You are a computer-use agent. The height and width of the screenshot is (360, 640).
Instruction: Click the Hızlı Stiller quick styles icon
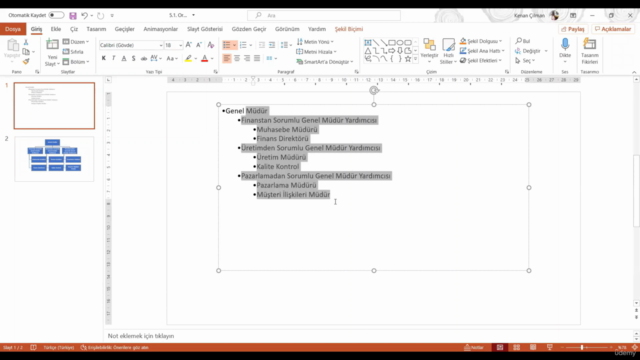click(448, 44)
